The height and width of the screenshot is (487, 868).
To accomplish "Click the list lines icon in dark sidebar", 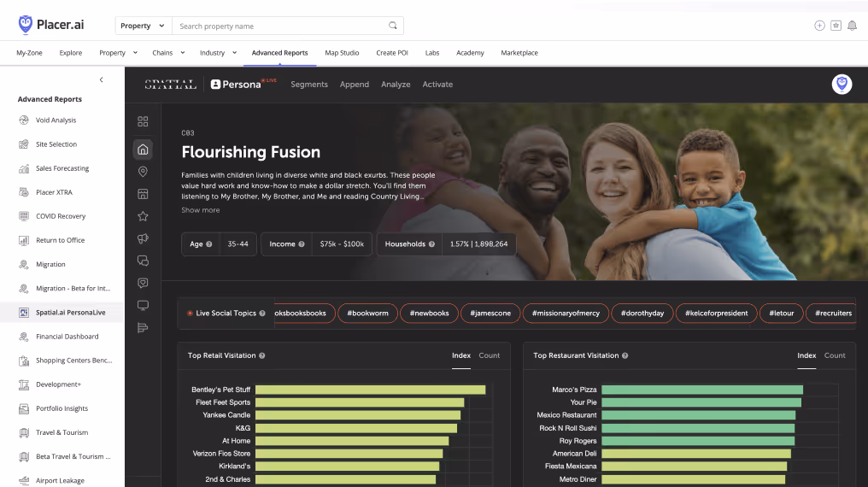I will (x=143, y=327).
